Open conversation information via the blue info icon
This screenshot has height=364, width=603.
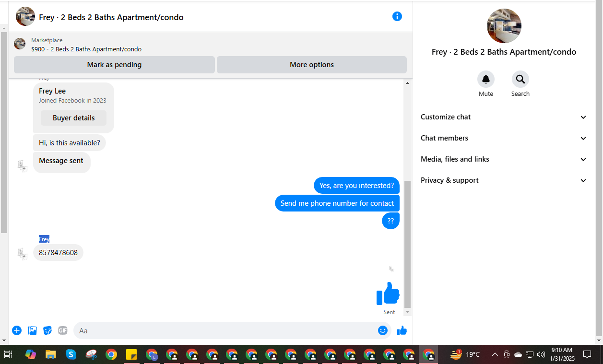click(397, 16)
